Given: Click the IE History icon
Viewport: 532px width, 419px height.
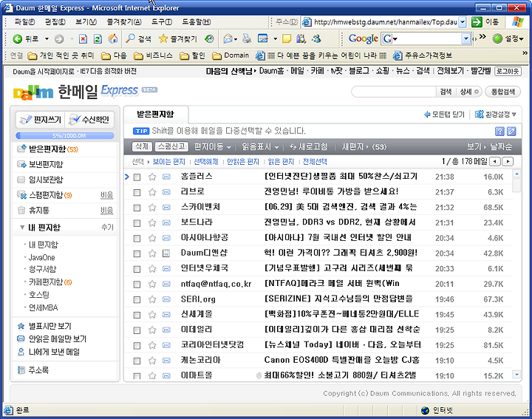Looking at the screenshot, I should 209,38.
